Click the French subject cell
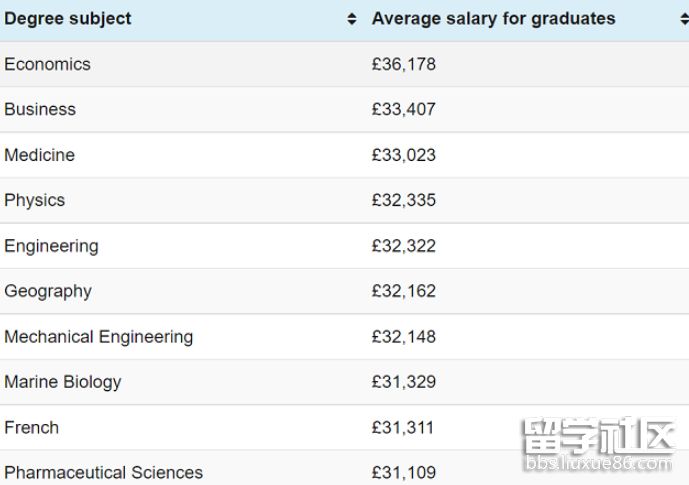Viewport: 689px width, 485px height. [x=31, y=428]
